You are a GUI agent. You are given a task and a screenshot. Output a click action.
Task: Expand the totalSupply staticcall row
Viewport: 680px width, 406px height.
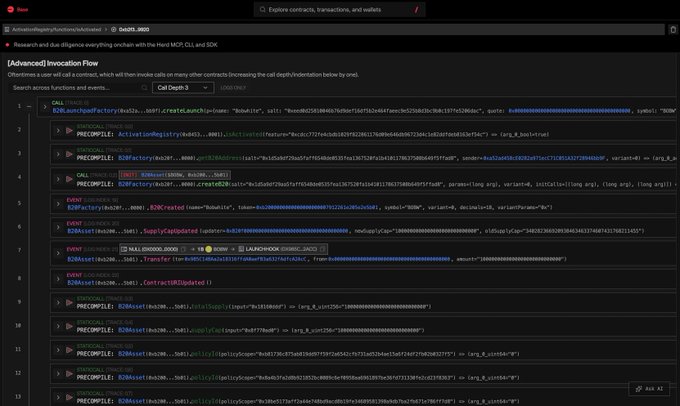click(x=58, y=302)
